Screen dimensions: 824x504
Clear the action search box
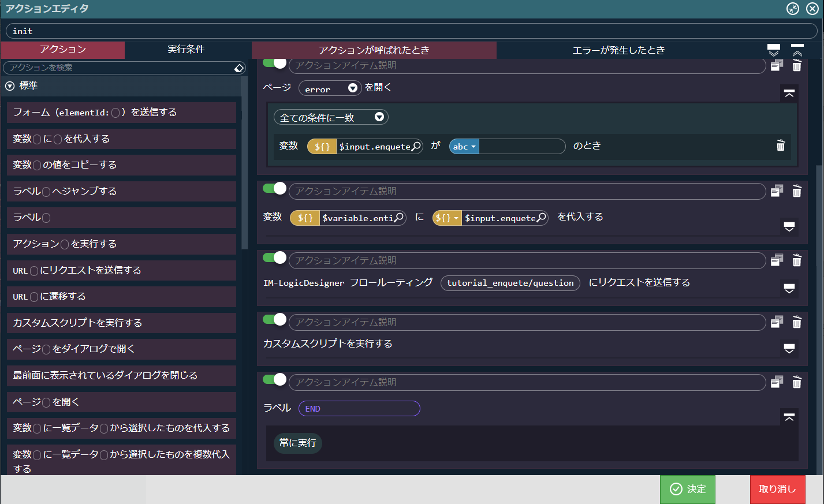click(239, 68)
